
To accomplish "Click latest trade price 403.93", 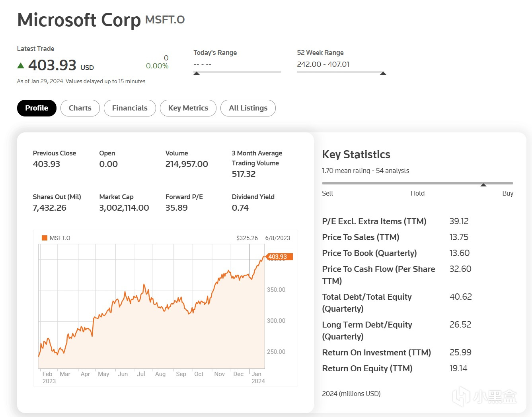I will [x=52, y=65].
